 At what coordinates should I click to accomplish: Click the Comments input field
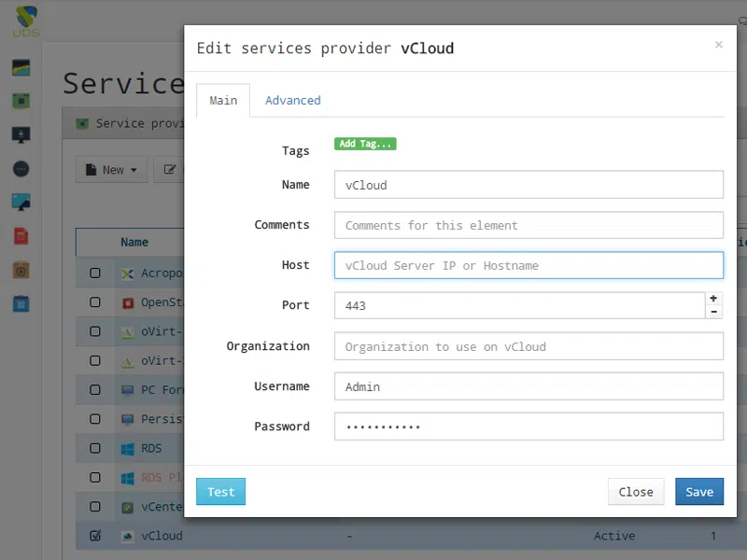click(x=529, y=225)
